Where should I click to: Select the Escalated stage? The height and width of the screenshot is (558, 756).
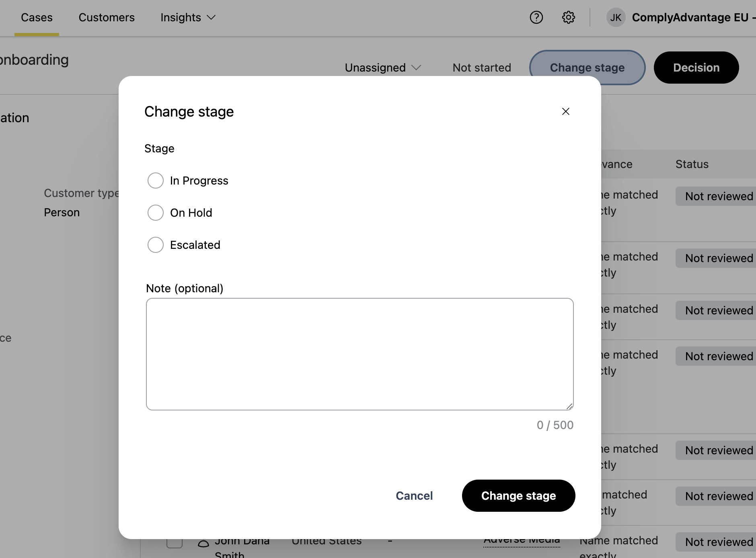click(x=156, y=245)
